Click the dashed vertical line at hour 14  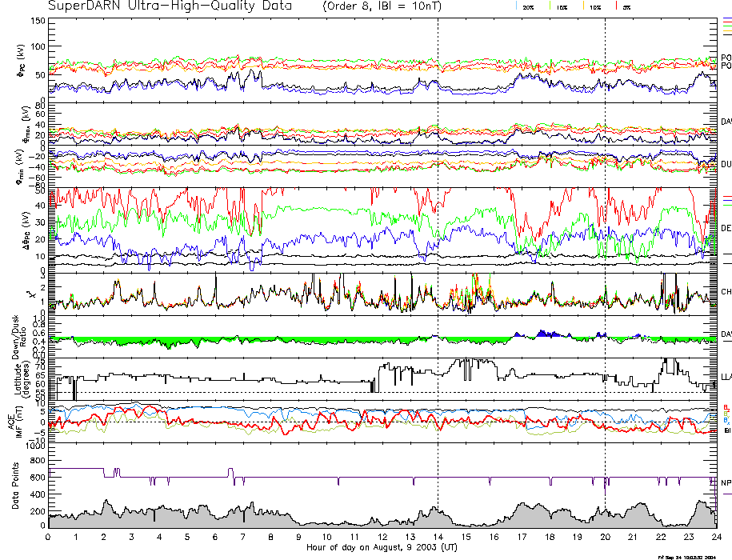[x=438, y=240]
